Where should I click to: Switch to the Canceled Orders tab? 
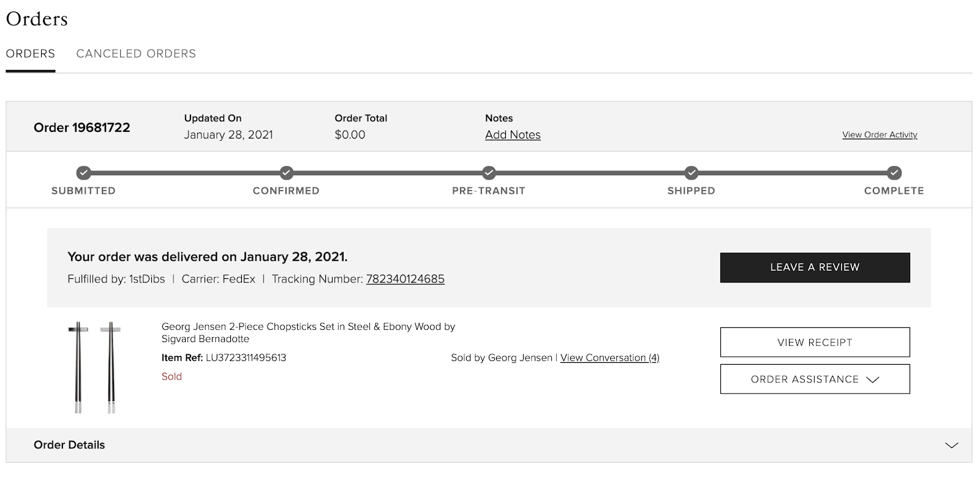point(136,53)
